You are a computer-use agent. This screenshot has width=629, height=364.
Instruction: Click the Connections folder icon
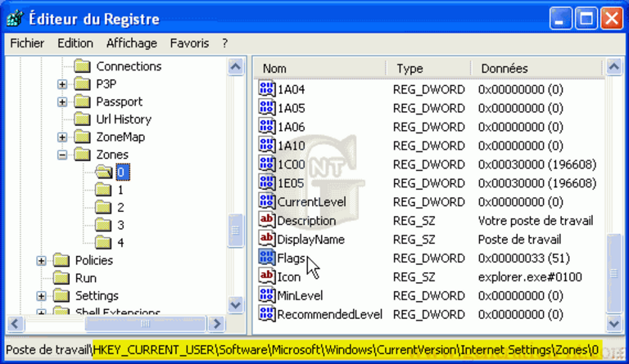click(x=83, y=65)
